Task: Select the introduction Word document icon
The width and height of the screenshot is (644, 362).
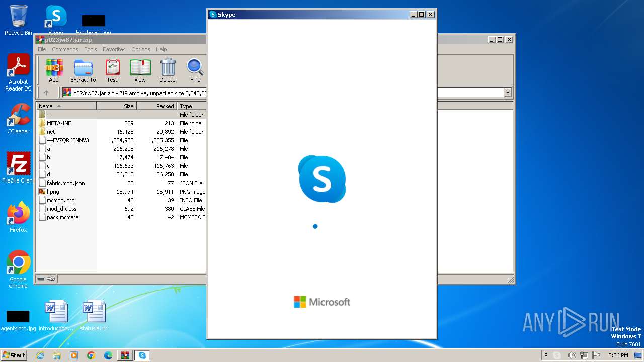Action: tap(56, 316)
